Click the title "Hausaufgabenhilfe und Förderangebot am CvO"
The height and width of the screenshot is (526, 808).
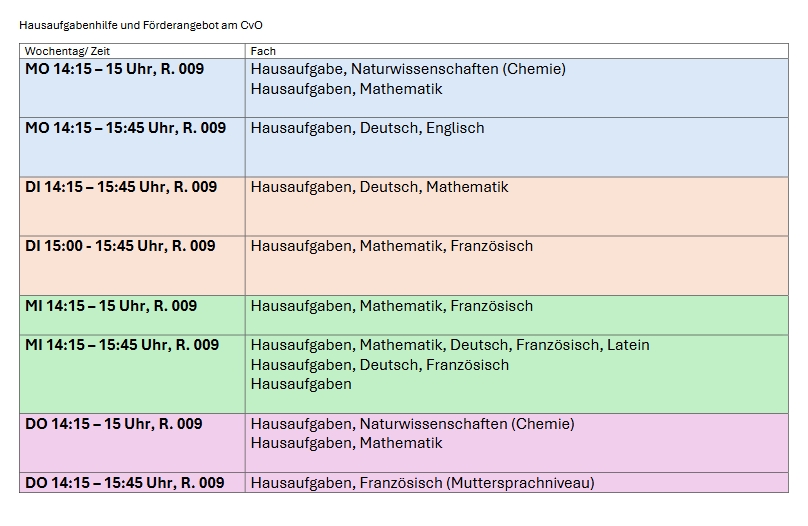coord(141,24)
